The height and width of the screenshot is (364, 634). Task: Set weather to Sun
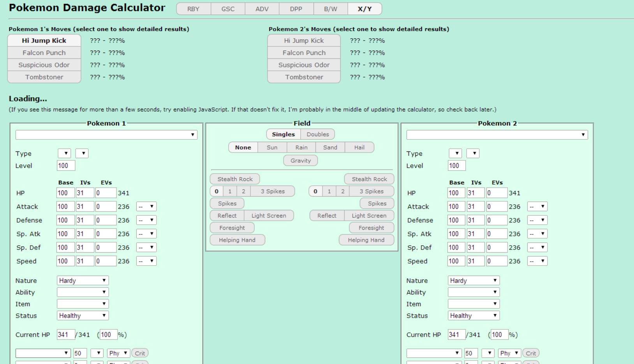click(x=272, y=148)
